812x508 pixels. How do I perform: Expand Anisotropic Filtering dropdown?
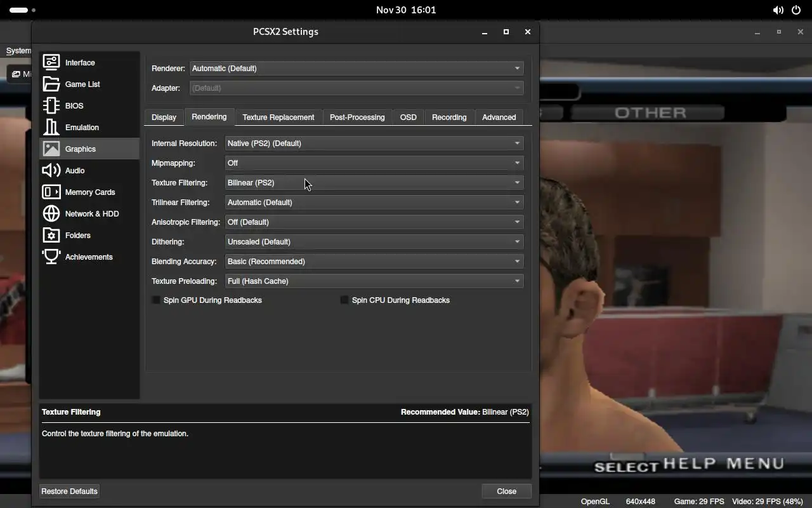(x=374, y=222)
